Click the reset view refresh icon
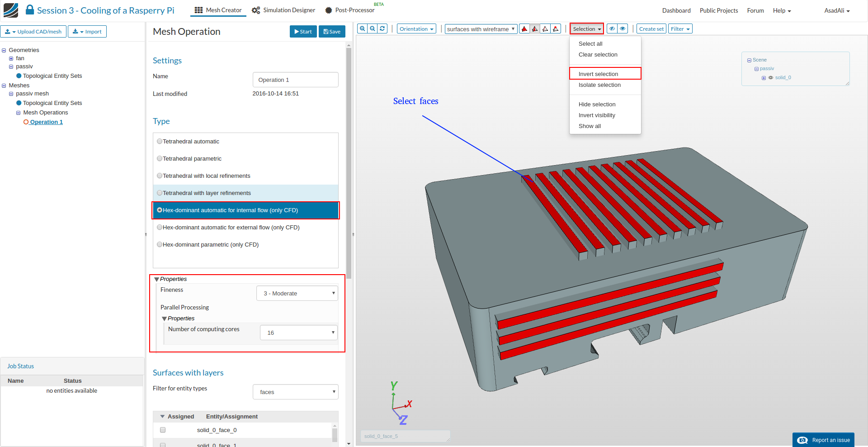Screen dimensions: 868x447 click(x=382, y=29)
